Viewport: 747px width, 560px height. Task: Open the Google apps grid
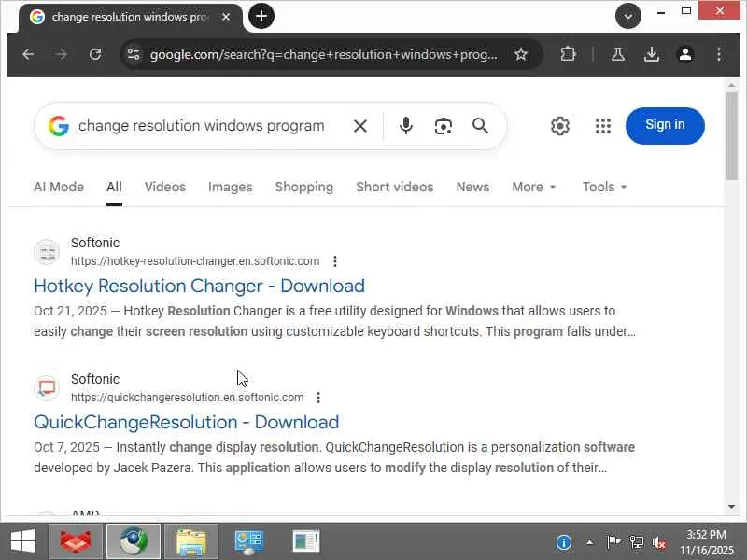[602, 126]
